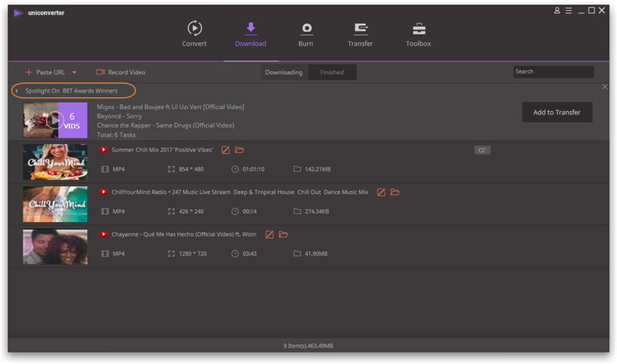Click film format icon in Summer Chill row
Screen dimensions: 617x364
pos(105,169)
